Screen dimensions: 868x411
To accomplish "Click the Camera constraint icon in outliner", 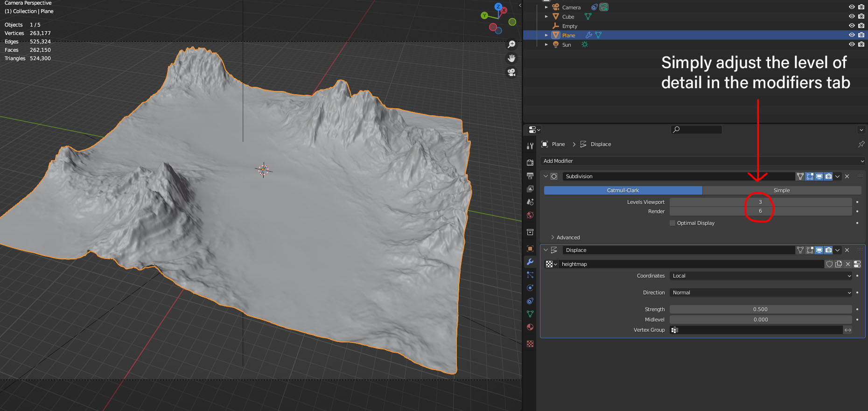I will point(594,7).
